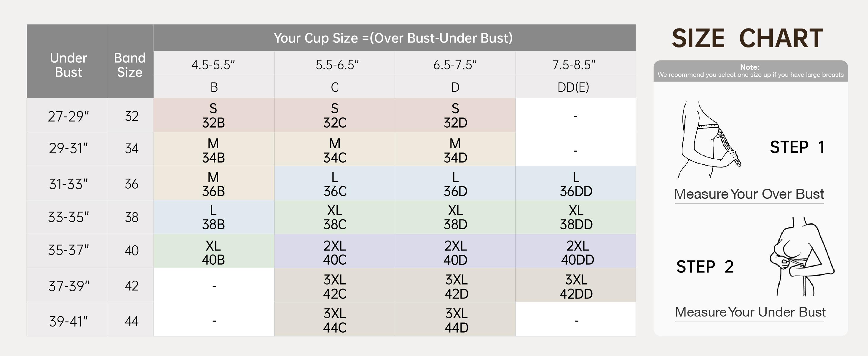
Task: Select the SIZE CHART title
Action: (x=747, y=39)
